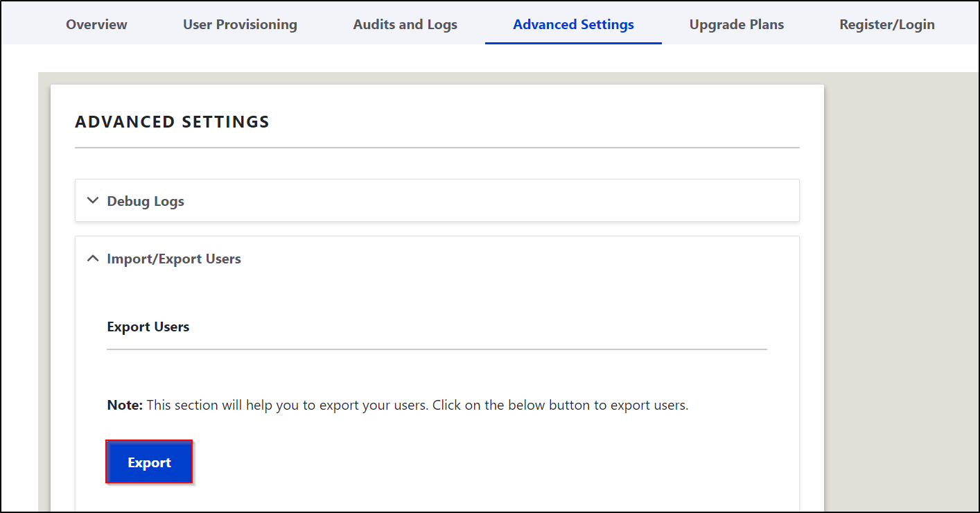Click the Export Users subheading
The image size is (980, 513).
(x=148, y=327)
